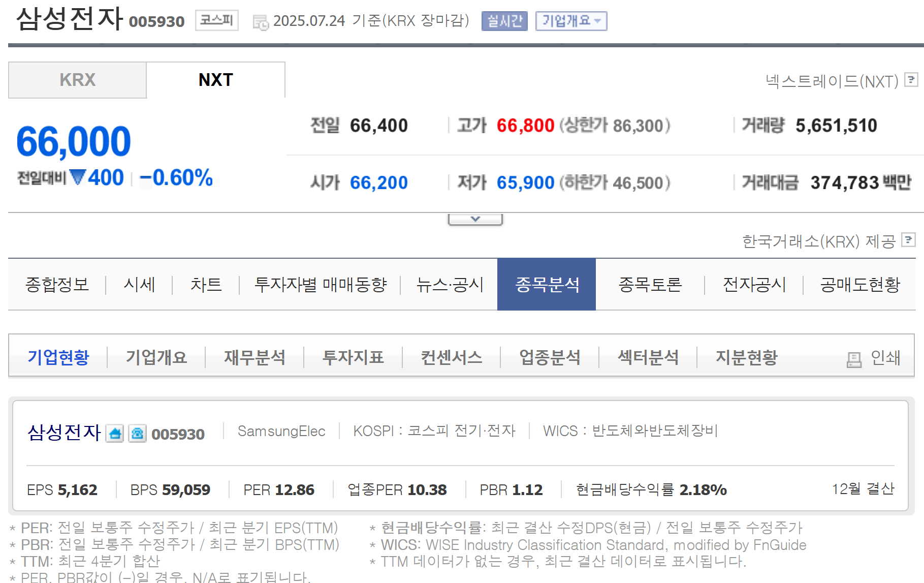Open the 시세 tab
The width and height of the screenshot is (924, 583).
[139, 284]
